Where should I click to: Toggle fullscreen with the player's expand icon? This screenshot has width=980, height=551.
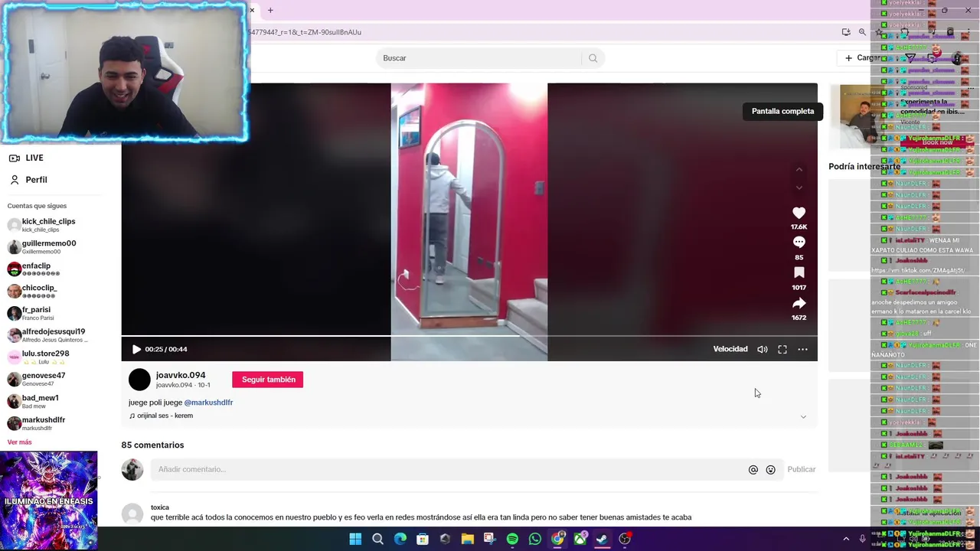[x=782, y=349]
